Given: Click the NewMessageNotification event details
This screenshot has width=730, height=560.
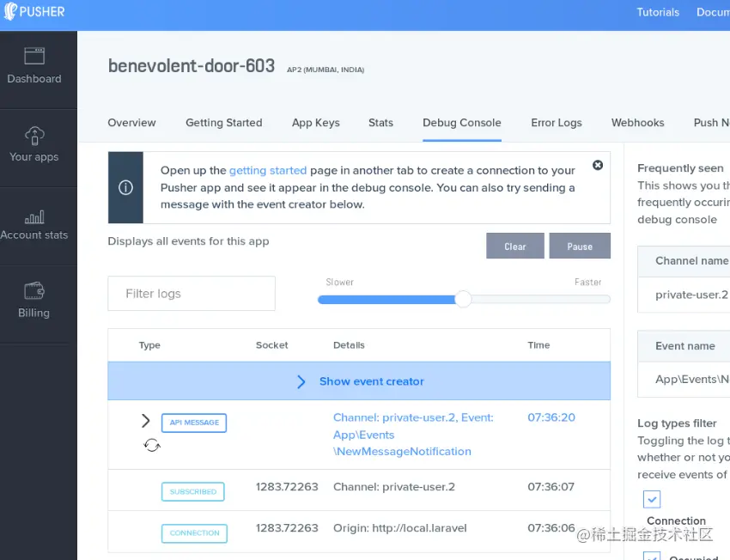Looking at the screenshot, I should [x=413, y=435].
